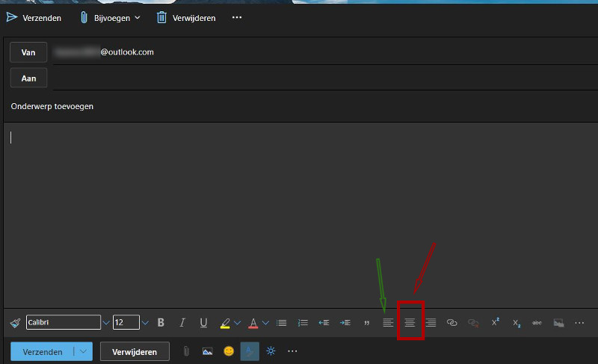Click the format painter icon
598x364 pixels.
(15, 323)
